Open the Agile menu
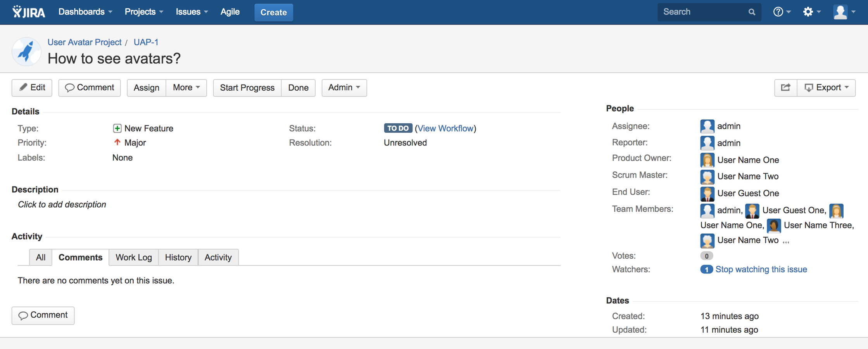 (x=230, y=12)
